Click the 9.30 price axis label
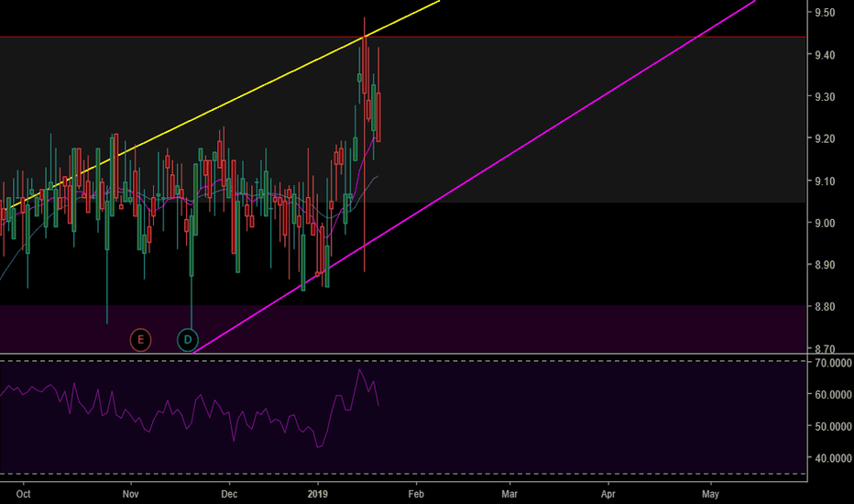Image resolution: width=854 pixels, height=504 pixels. pyautogui.click(x=825, y=96)
